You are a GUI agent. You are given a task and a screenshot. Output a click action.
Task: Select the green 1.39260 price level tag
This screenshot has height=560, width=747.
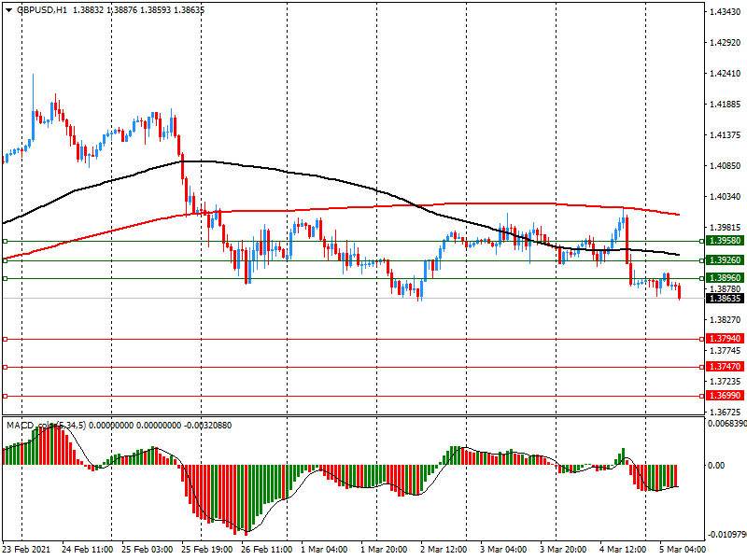[x=724, y=259]
